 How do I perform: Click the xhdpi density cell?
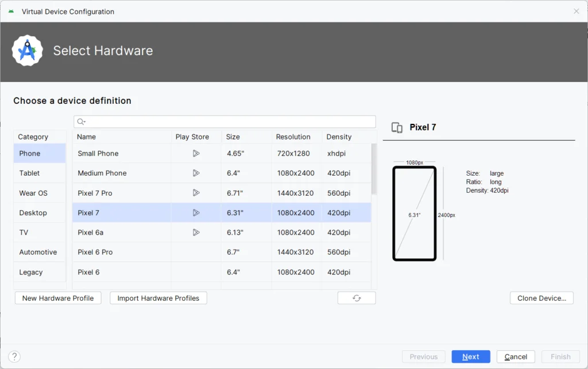click(346, 153)
